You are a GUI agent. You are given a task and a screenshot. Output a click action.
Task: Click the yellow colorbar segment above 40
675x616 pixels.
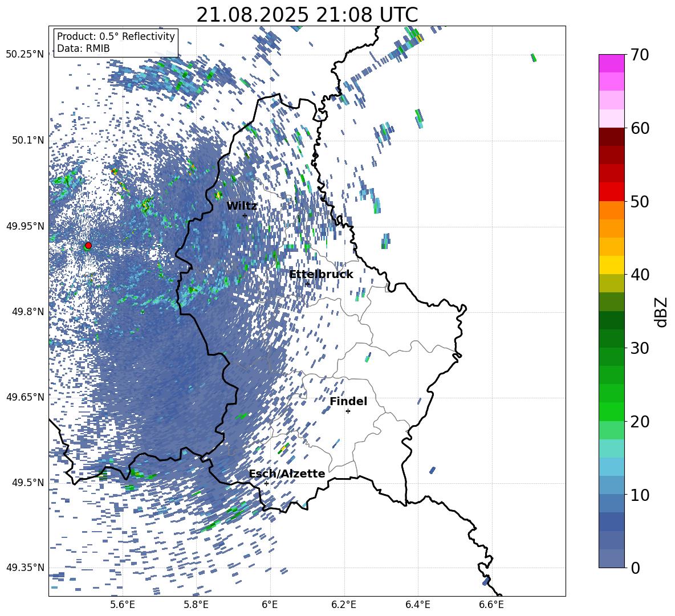point(611,265)
